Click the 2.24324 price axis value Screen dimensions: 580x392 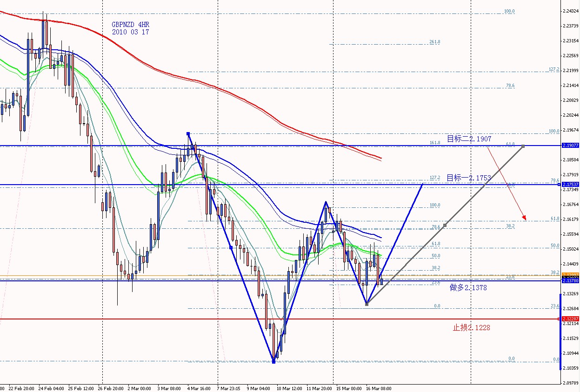click(570, 11)
